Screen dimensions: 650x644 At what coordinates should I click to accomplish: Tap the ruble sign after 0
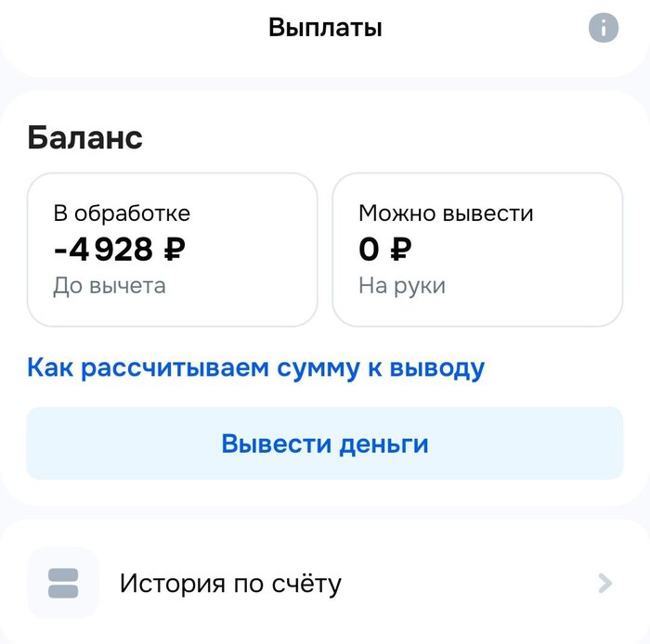pos(400,249)
